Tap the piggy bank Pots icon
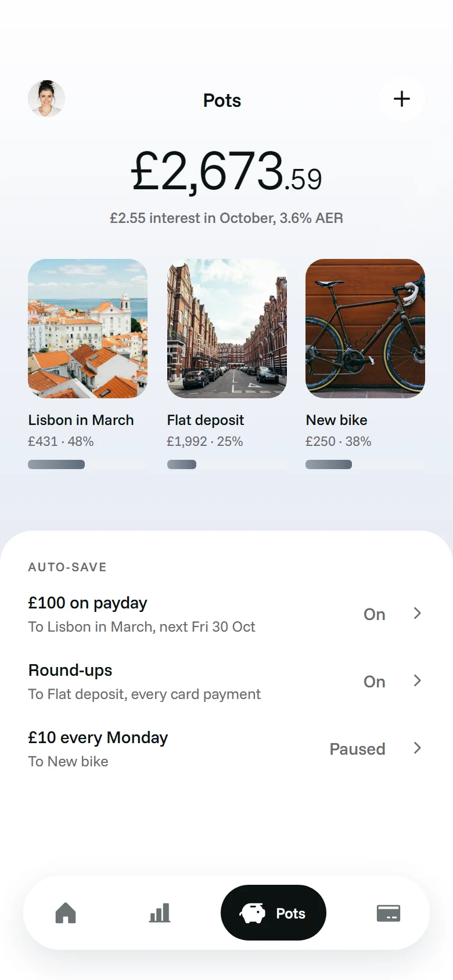Screen dimensions: 453x980 tap(253, 913)
